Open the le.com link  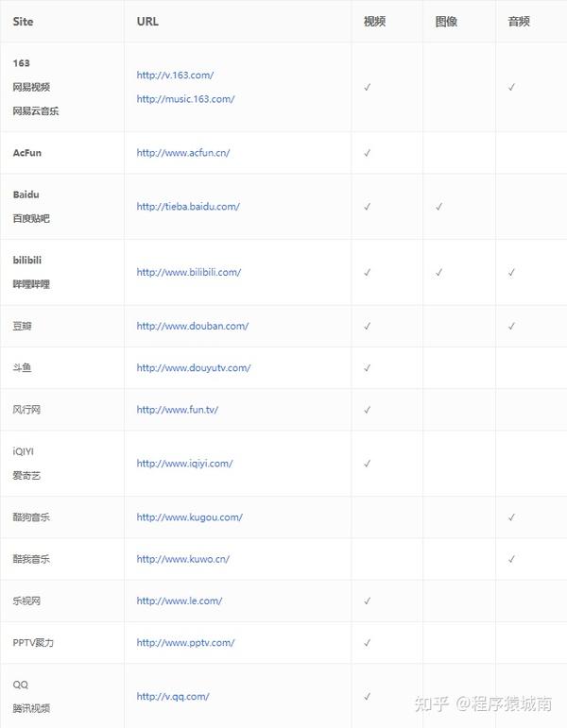pyautogui.click(x=179, y=601)
